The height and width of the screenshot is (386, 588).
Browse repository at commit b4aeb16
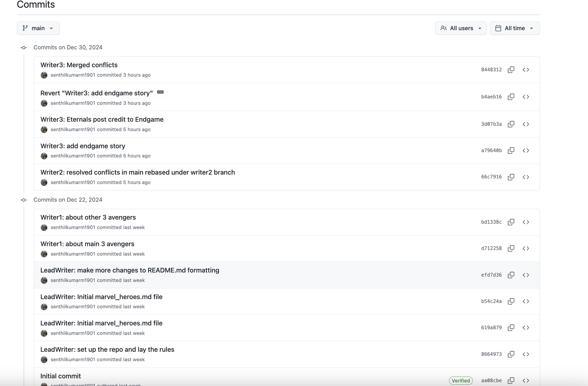tap(526, 97)
